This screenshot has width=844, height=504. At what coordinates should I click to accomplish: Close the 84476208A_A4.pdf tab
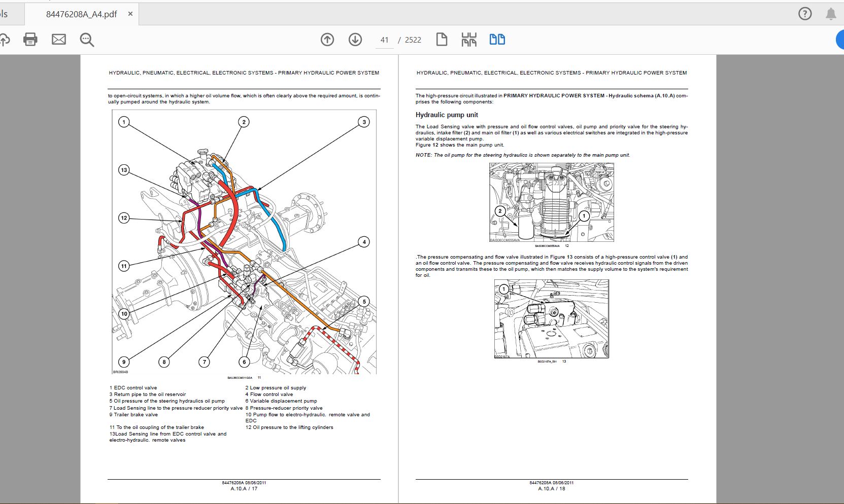[130, 14]
